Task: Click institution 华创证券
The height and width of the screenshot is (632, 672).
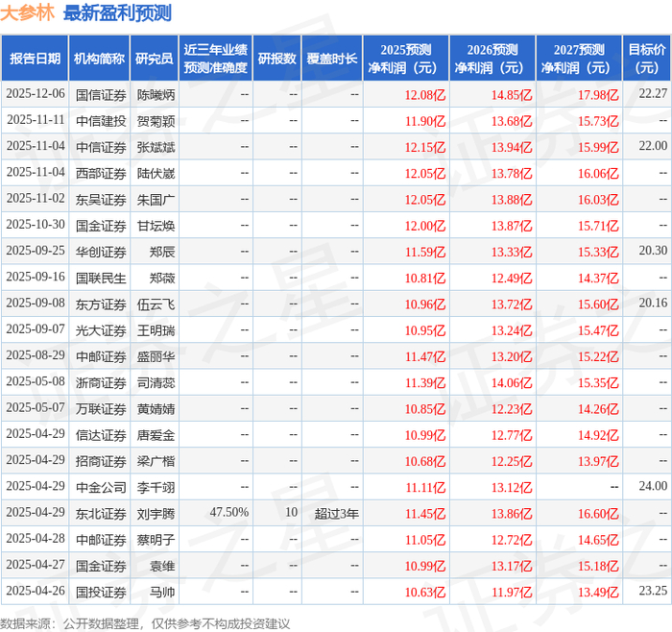Action: (x=101, y=252)
